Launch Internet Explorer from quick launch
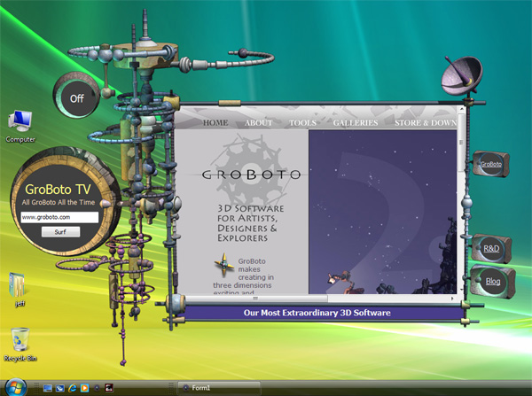The image size is (532, 396). [73, 387]
